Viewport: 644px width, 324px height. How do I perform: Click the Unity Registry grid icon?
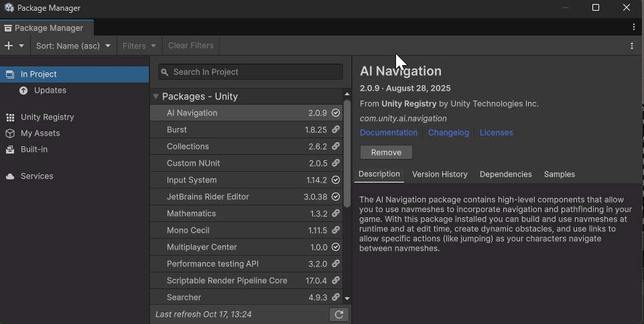(10, 117)
